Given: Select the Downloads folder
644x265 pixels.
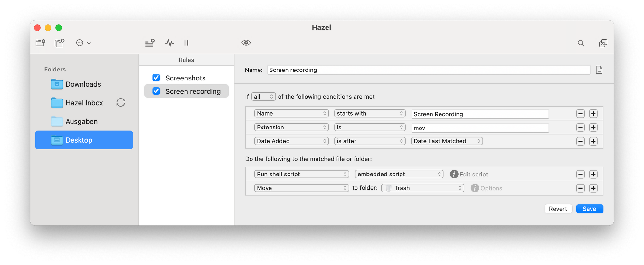Looking at the screenshot, I should coord(84,84).
